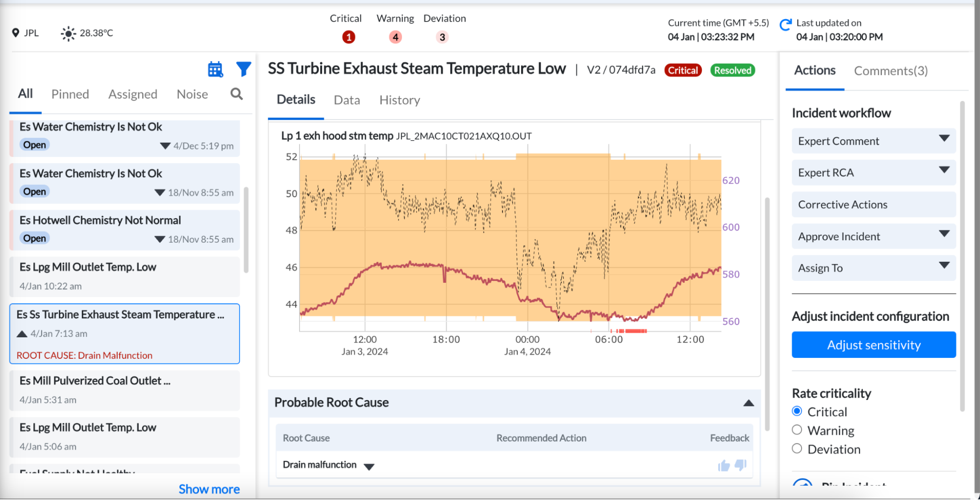The width and height of the screenshot is (980, 500).
Task: Open the calendar date picker icon
Action: [x=215, y=70]
